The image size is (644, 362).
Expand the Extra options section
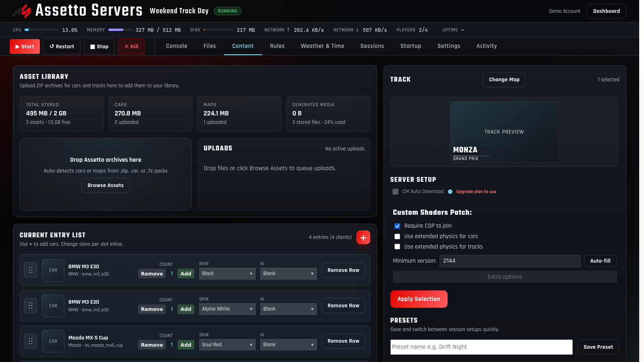pyautogui.click(x=505, y=277)
